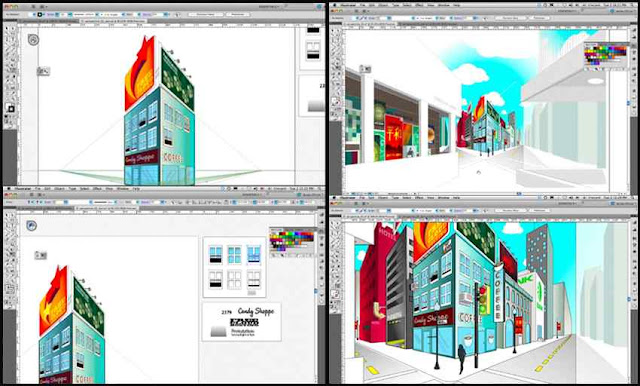
Task: Select the 2374 text on the bottom-left artboard
Action: [227, 312]
